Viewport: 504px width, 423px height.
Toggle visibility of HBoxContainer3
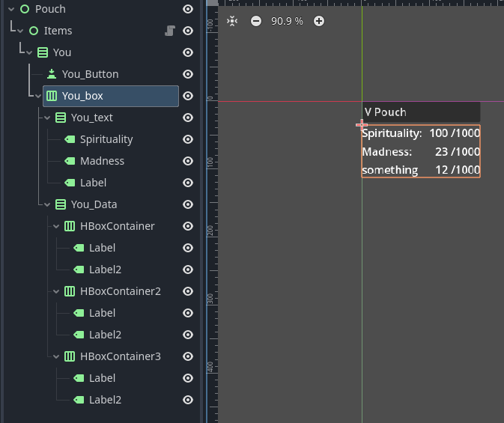[x=188, y=356]
